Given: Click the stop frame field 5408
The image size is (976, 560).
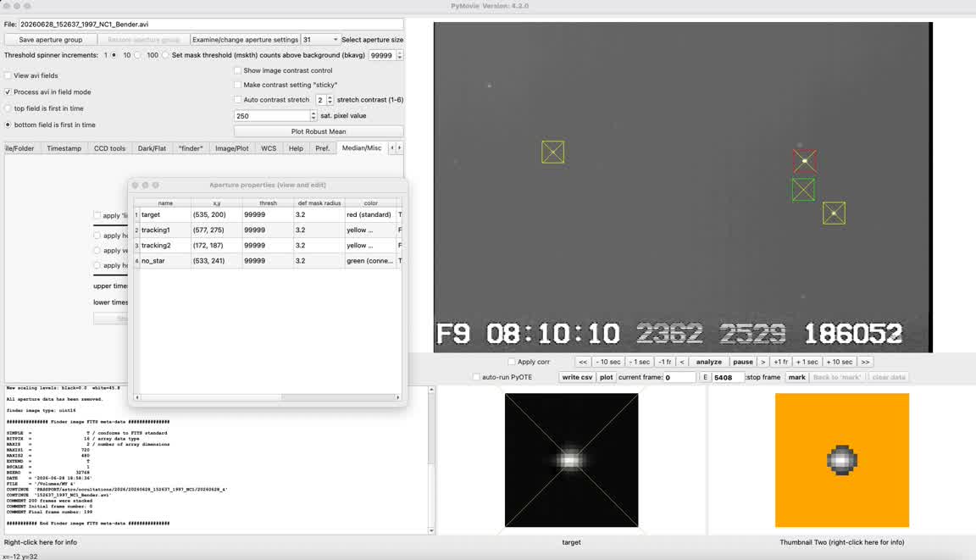Looking at the screenshot, I should coord(728,377).
